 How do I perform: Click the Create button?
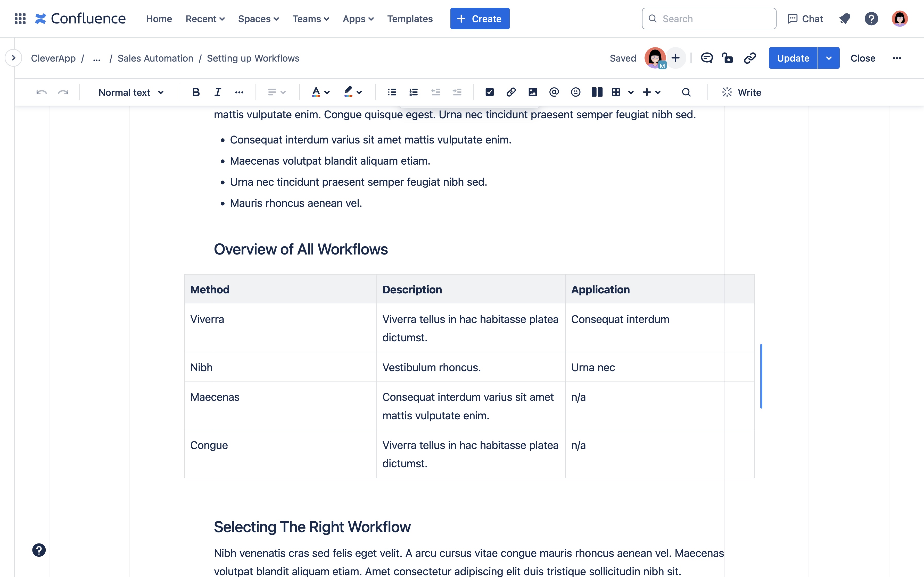tap(480, 19)
